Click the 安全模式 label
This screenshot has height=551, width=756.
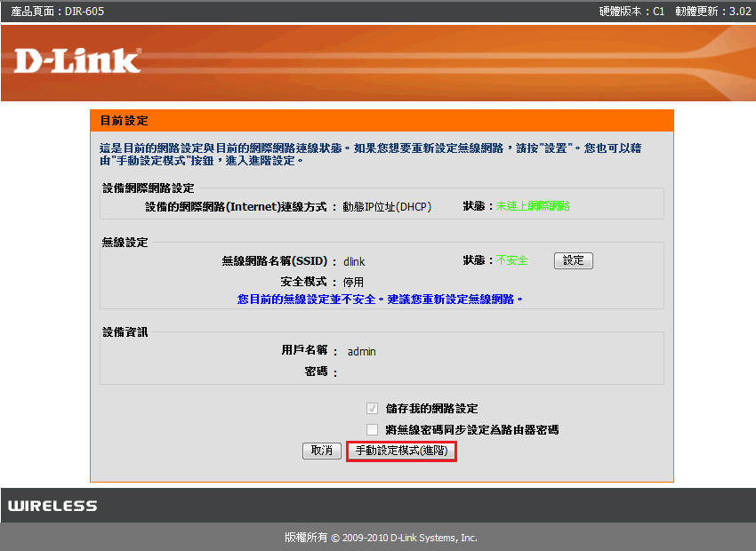(x=304, y=282)
